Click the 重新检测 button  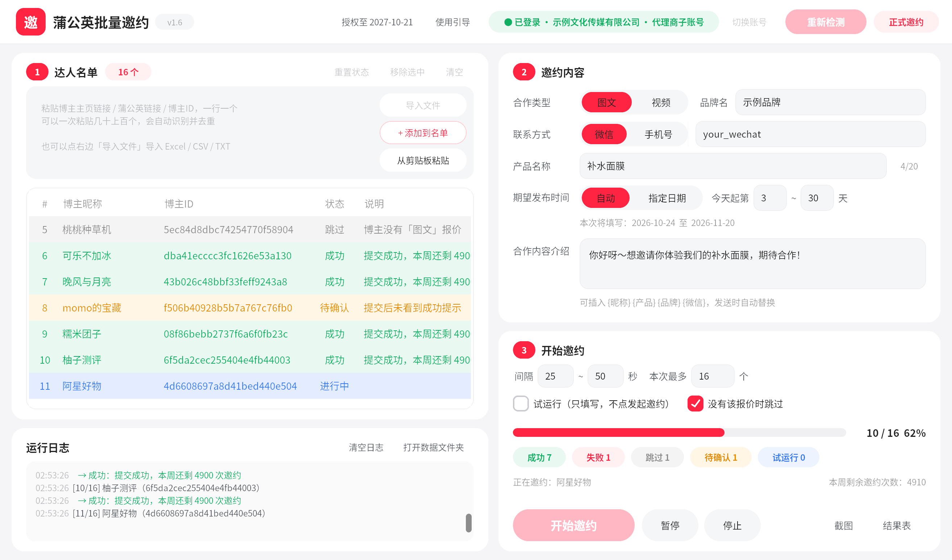point(826,22)
